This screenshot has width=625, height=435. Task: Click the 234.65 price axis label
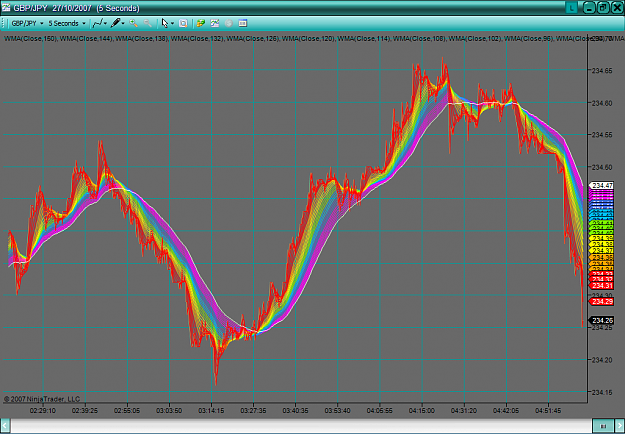point(601,71)
